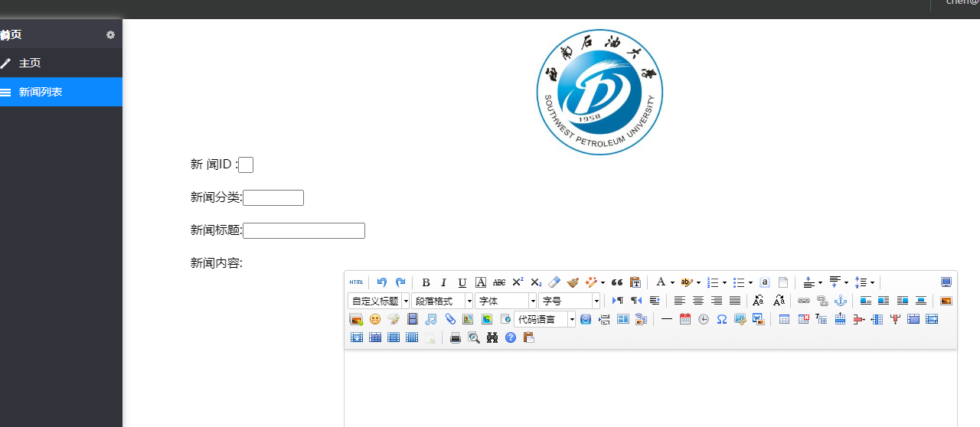Screen dimensions: 980x427
Task: Click the auto typeset magic wand icon
Action: 590,282
